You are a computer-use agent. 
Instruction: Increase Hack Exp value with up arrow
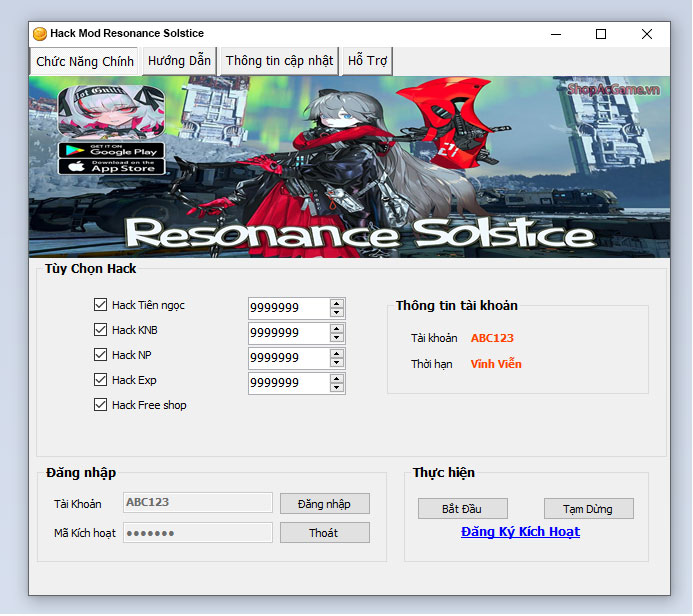tap(337, 378)
